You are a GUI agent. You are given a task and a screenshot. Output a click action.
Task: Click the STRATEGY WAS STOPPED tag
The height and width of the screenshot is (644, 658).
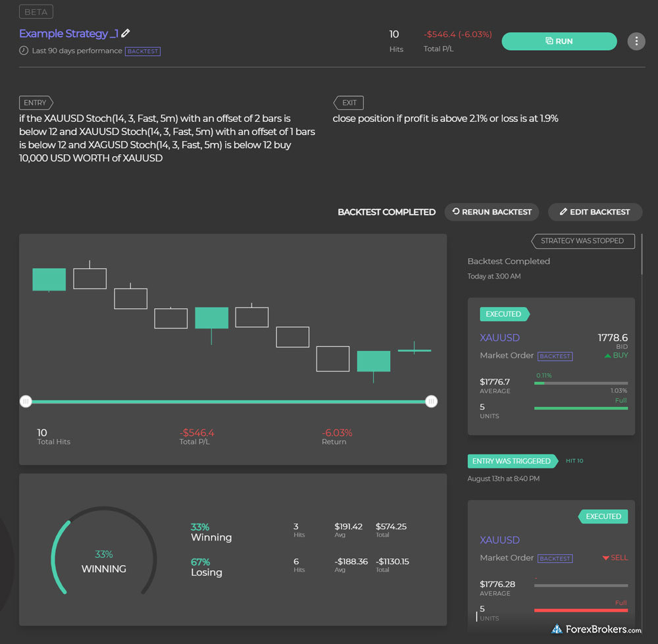click(582, 241)
